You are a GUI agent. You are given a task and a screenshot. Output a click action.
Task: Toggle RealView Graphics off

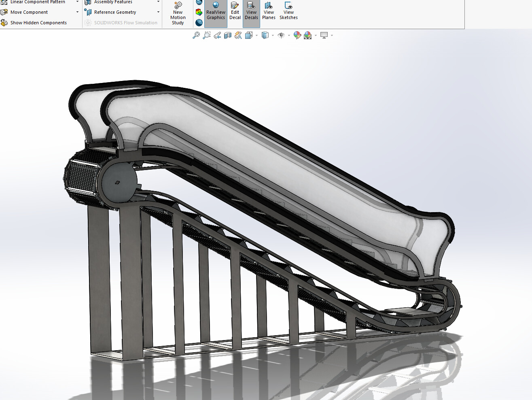pyautogui.click(x=216, y=12)
